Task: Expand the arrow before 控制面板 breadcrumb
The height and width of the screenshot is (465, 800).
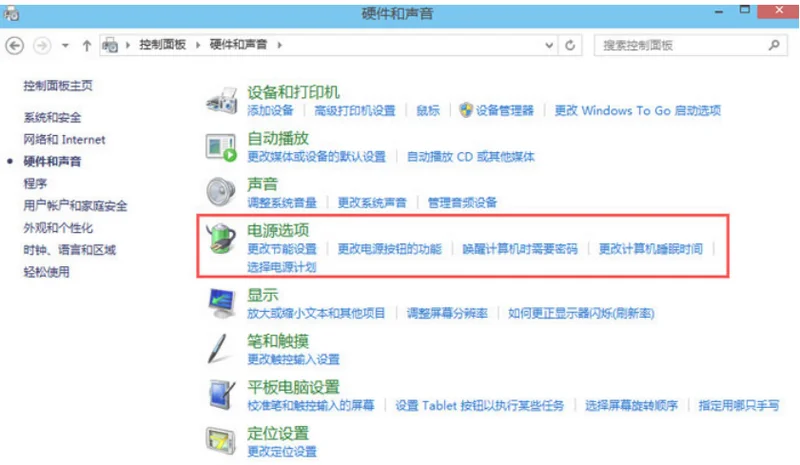Action: tap(128, 45)
